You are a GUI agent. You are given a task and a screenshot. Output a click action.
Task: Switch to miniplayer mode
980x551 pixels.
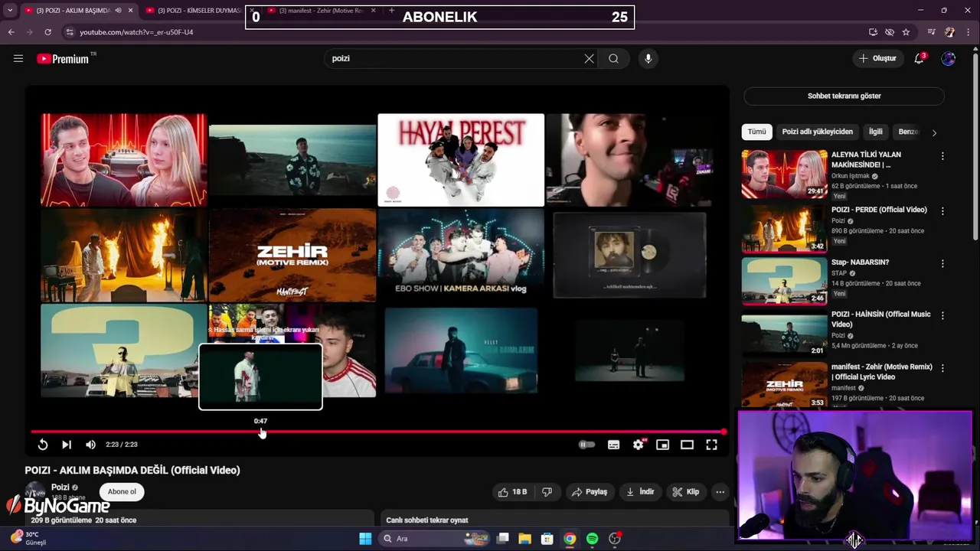(x=662, y=445)
